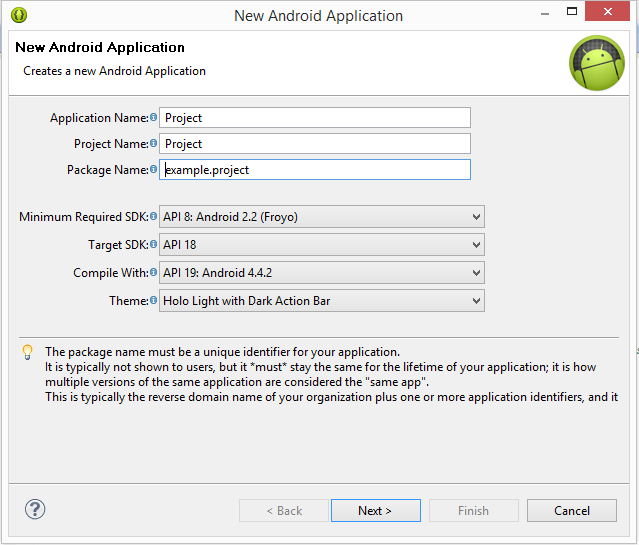Viewport: 639px width, 545px height.
Task: Click the package name hint text line
Action: 223,352
